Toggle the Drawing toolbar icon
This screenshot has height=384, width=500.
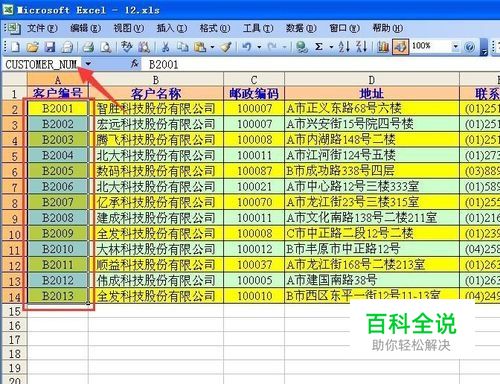click(400, 47)
